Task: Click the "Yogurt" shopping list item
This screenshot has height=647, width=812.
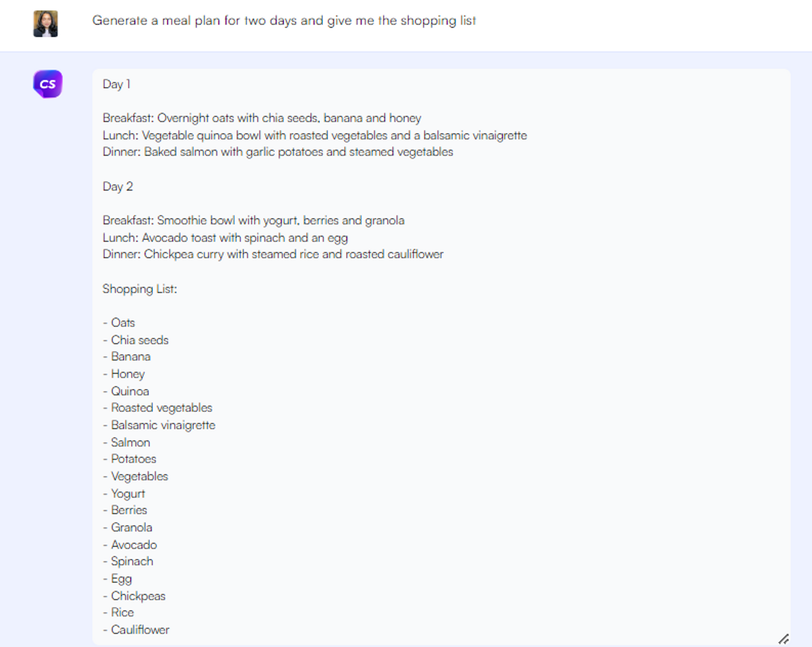Action: 128,494
